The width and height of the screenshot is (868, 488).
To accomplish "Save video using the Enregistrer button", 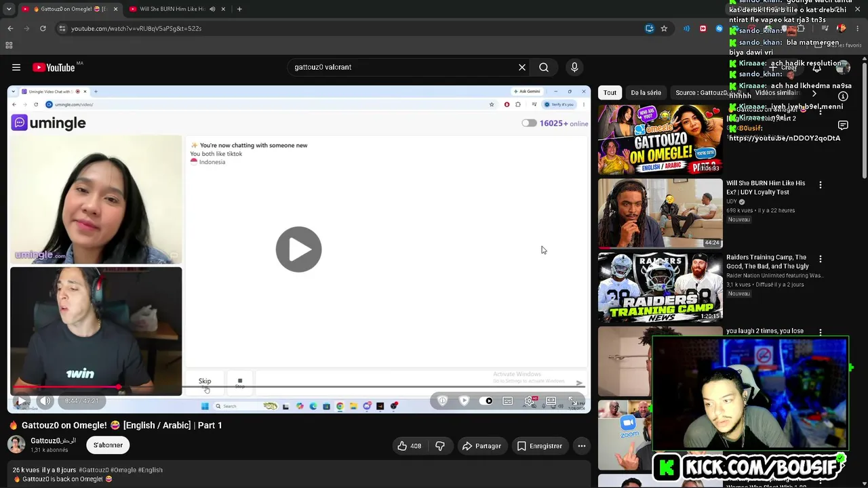I will coord(540,446).
